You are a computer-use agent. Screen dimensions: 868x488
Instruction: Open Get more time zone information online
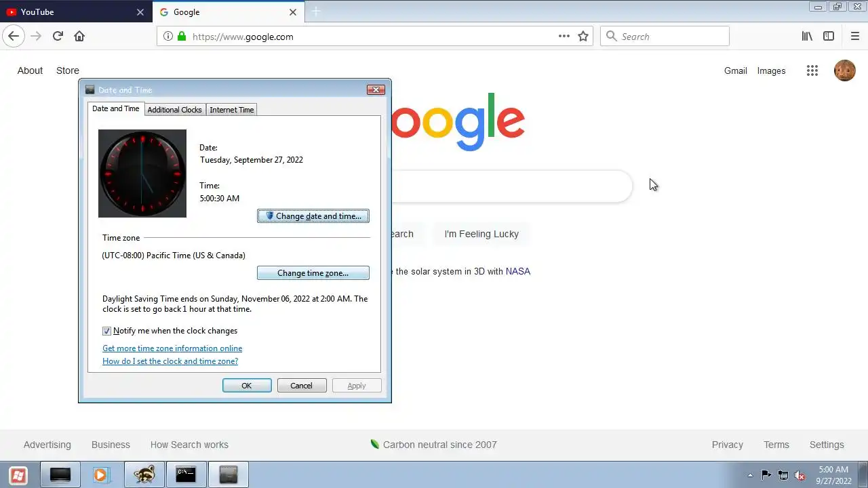coord(172,348)
